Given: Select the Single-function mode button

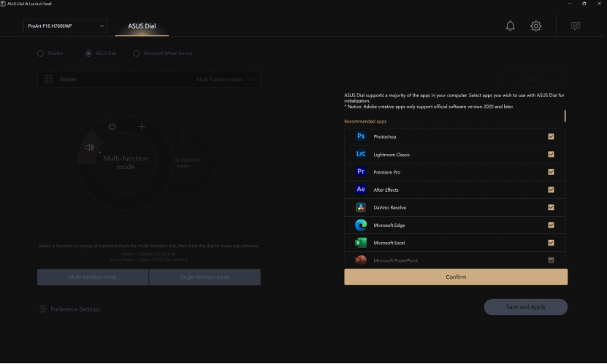Looking at the screenshot, I should tap(205, 277).
